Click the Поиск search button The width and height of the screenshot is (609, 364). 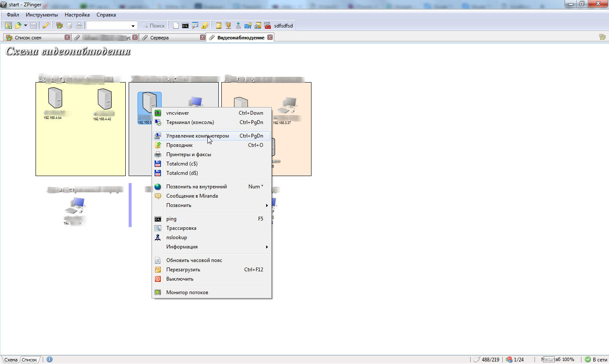[x=153, y=26]
